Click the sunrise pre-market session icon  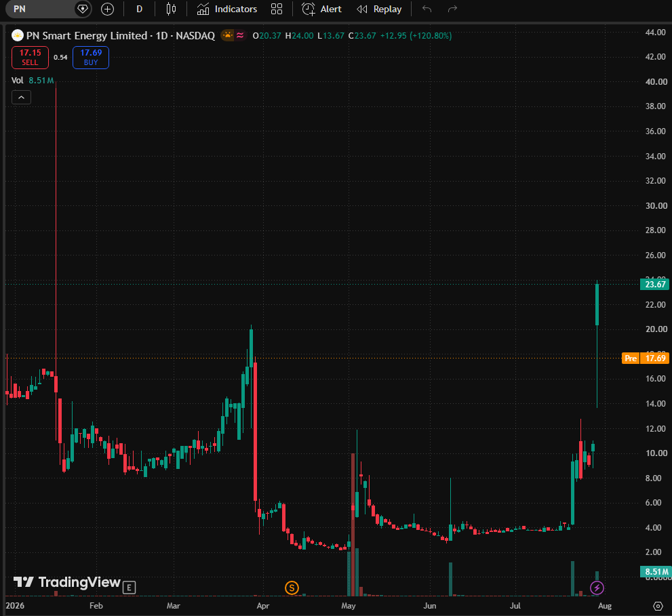pos(228,35)
